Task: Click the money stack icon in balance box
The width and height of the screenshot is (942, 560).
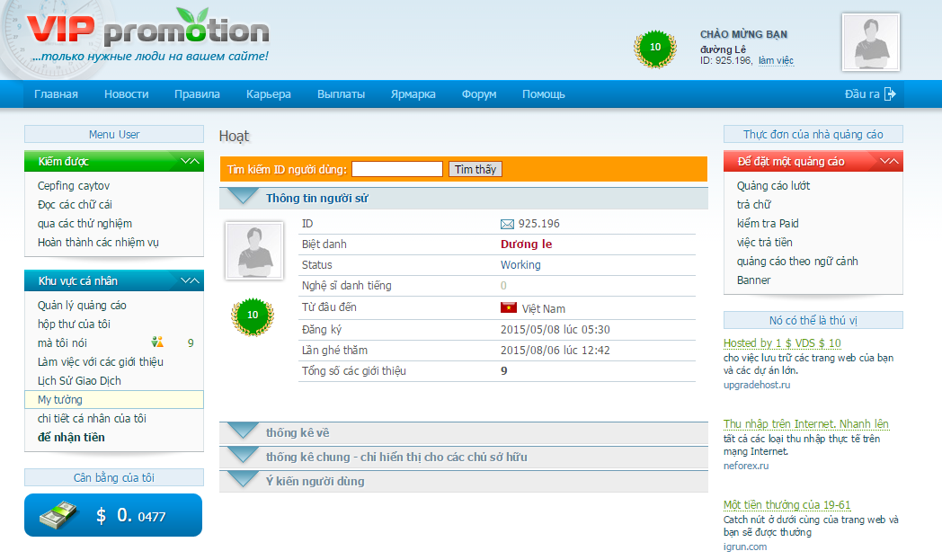Action: coord(58,515)
